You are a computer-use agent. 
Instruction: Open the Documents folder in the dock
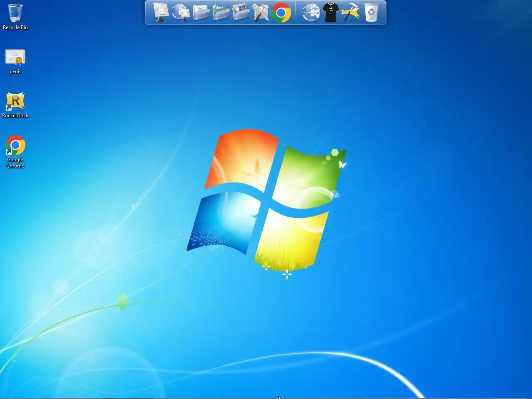point(201,12)
